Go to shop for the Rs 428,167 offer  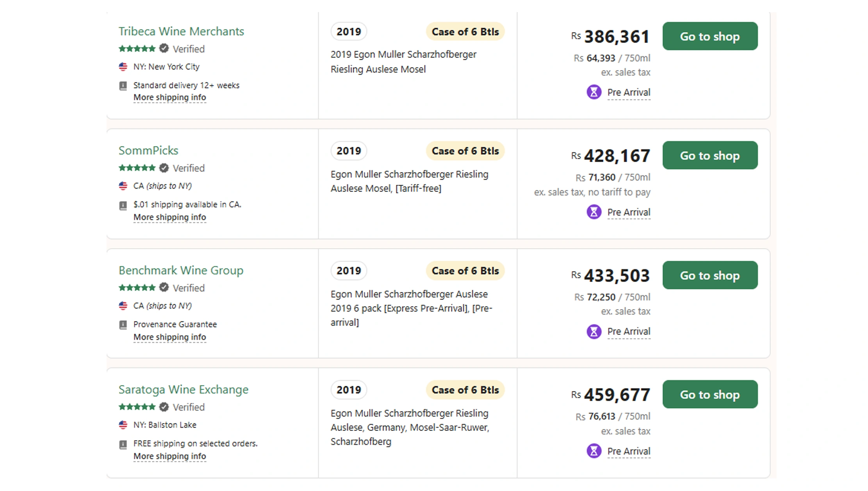(710, 155)
